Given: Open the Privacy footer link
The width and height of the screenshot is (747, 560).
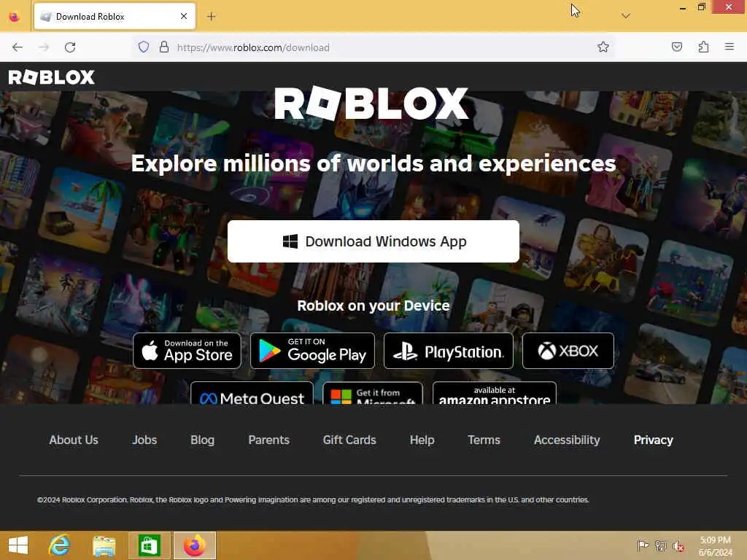Looking at the screenshot, I should pos(653,440).
